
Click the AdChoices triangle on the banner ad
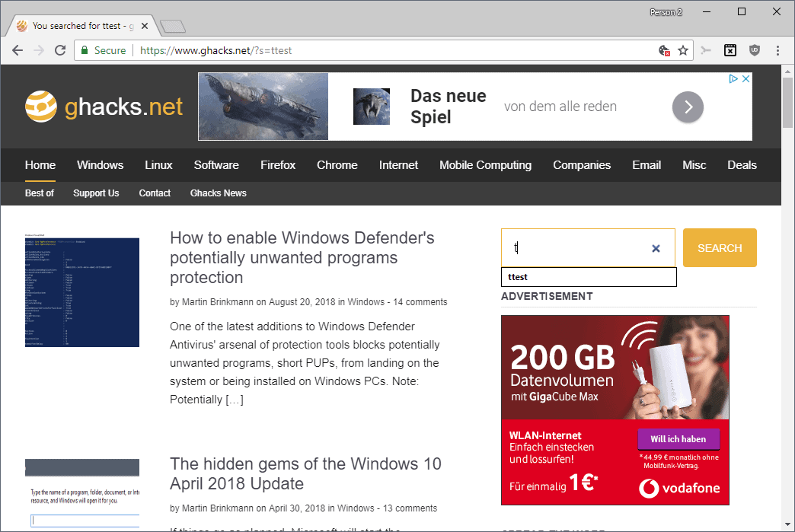click(x=733, y=78)
